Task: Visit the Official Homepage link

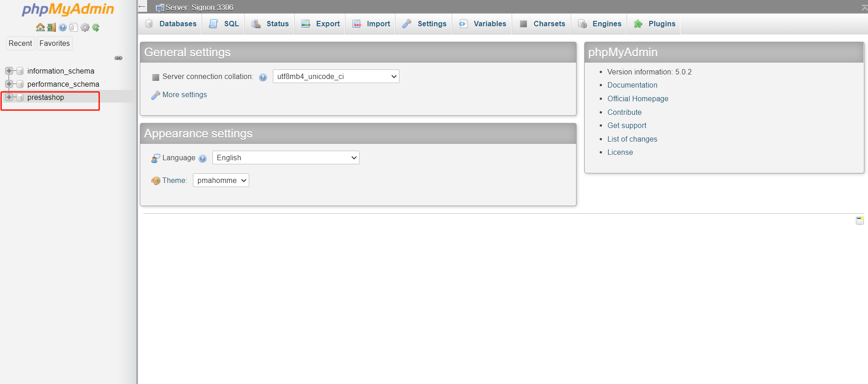Action: point(638,98)
